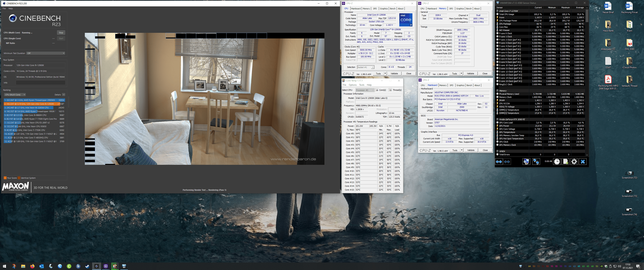The image size is (644, 270).
Task: Click volume speaker tray icon
Action: click(x=619, y=266)
